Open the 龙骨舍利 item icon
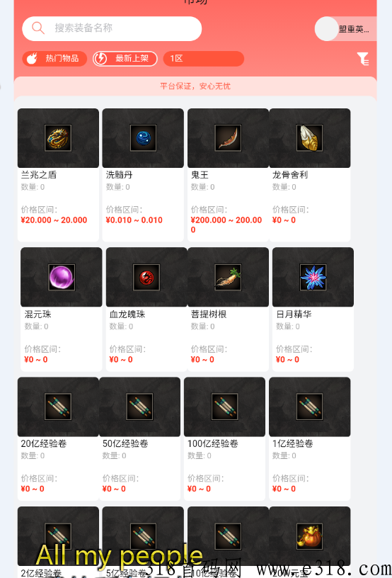 (x=309, y=138)
